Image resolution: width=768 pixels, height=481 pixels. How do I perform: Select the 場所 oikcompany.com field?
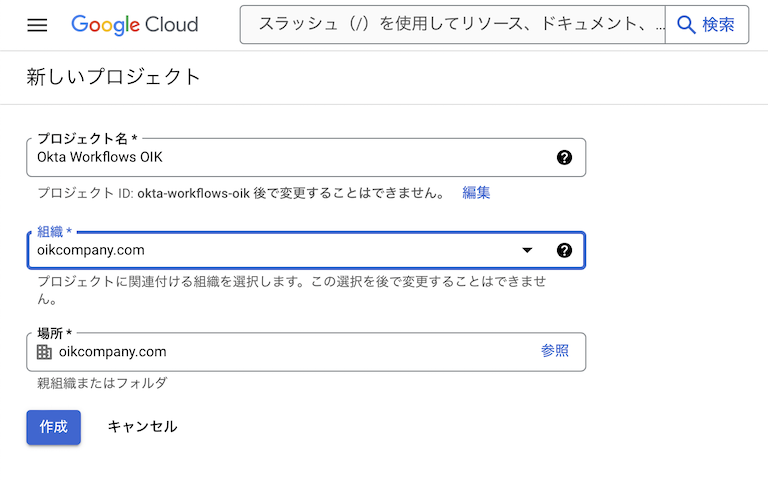click(280, 352)
